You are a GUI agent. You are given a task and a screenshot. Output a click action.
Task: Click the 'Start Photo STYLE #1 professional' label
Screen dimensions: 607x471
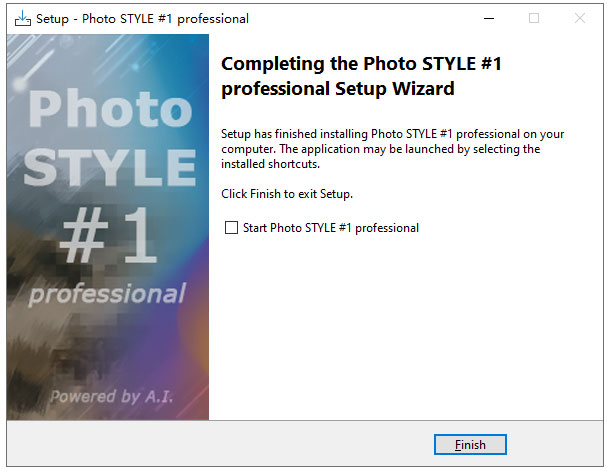point(331,228)
